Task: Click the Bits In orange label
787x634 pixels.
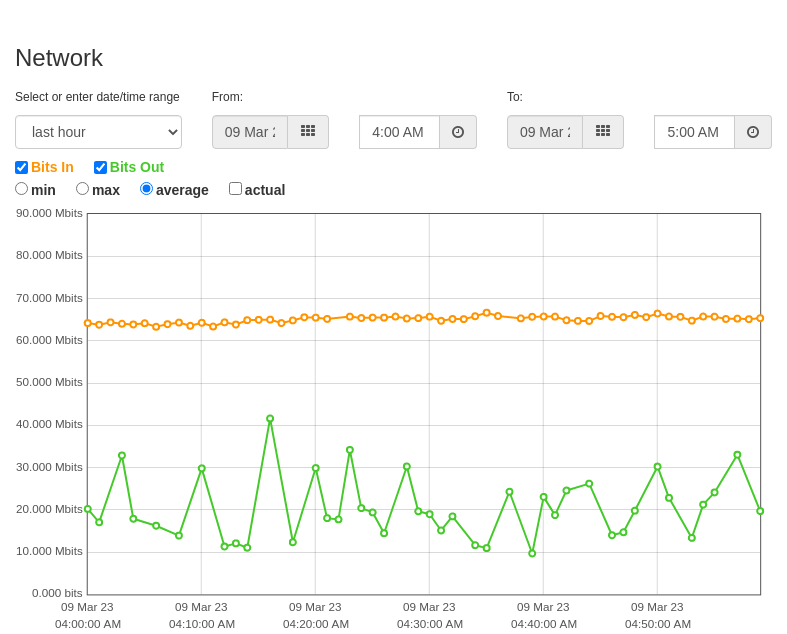Action: pyautogui.click(x=52, y=167)
